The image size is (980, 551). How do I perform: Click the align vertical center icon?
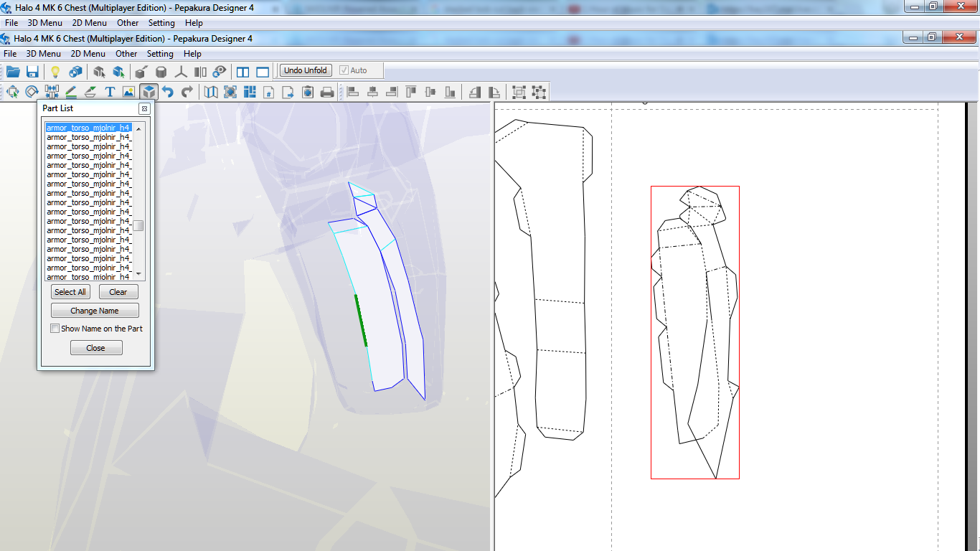tap(430, 92)
